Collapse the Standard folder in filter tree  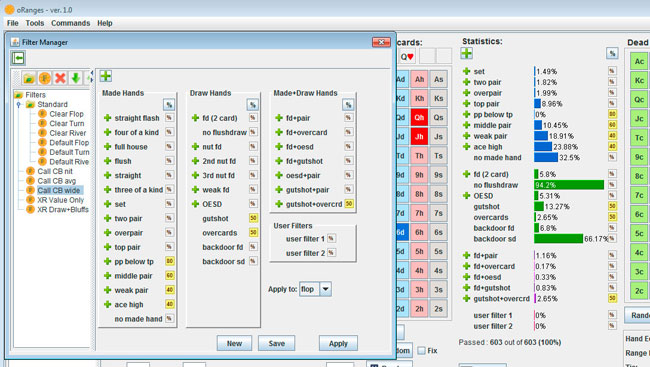pos(18,105)
